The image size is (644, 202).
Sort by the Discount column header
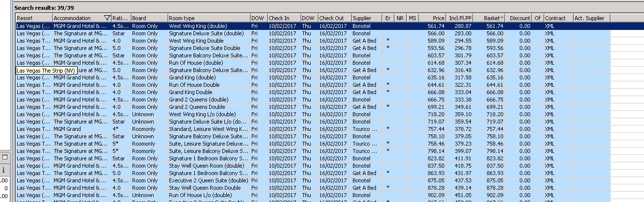(x=519, y=18)
